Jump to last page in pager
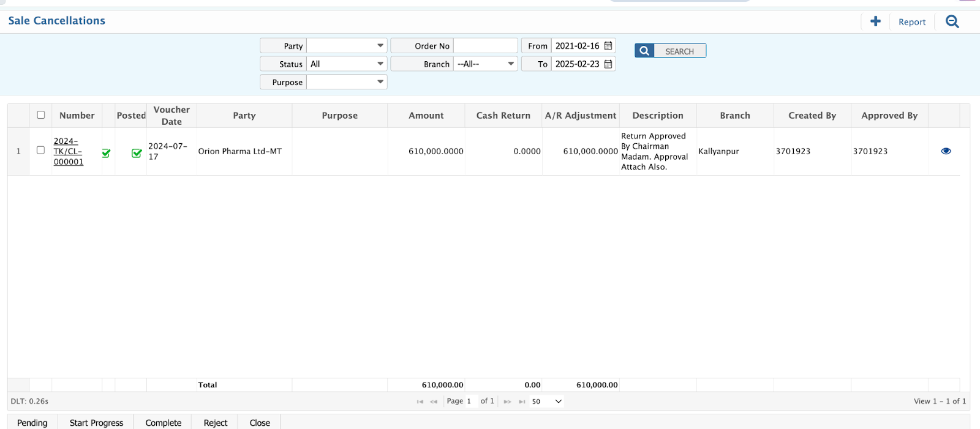Screen dimensions: 980x429 [522, 401]
